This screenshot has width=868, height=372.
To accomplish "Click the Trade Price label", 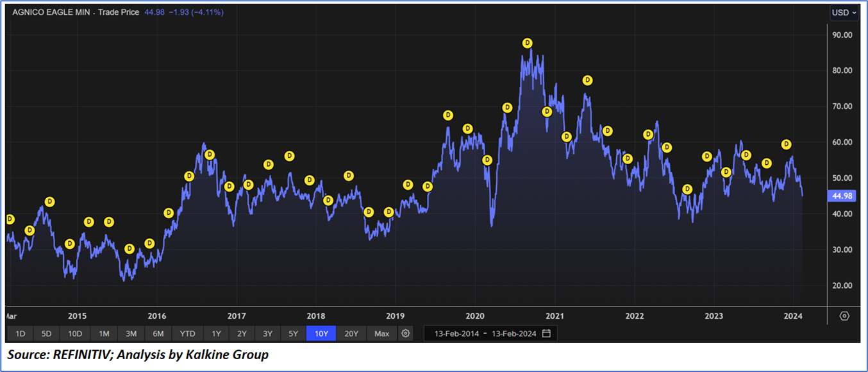I will (120, 12).
